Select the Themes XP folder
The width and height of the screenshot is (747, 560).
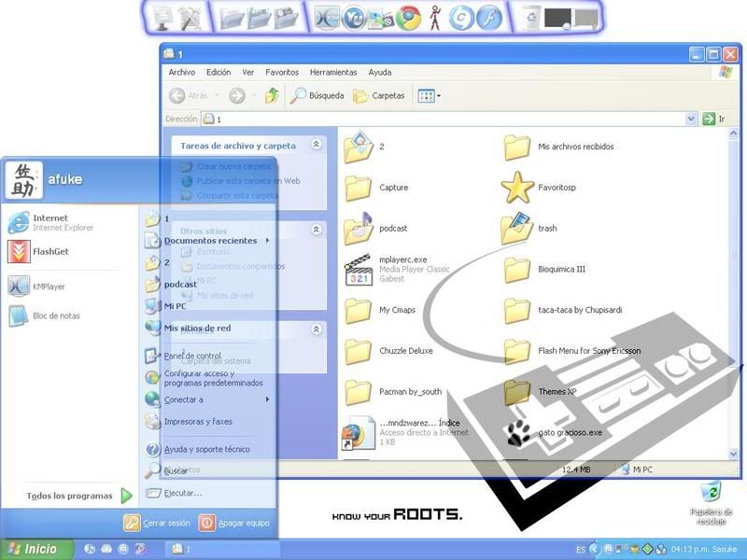coord(540,392)
